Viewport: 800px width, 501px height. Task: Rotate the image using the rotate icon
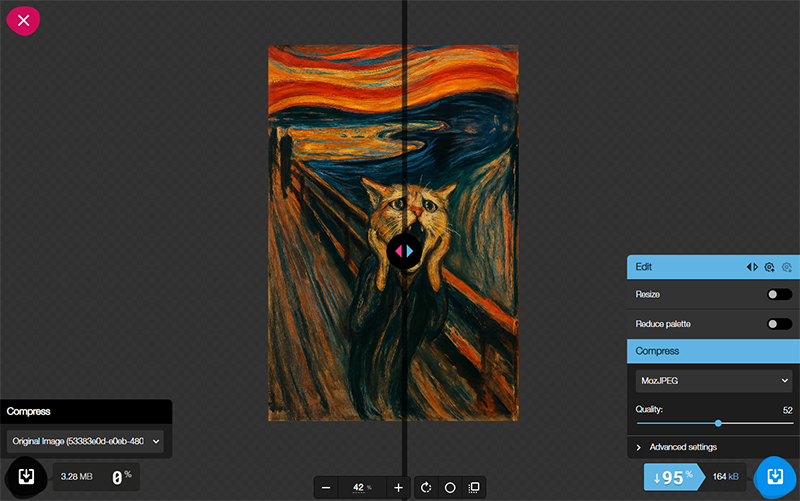click(x=426, y=488)
